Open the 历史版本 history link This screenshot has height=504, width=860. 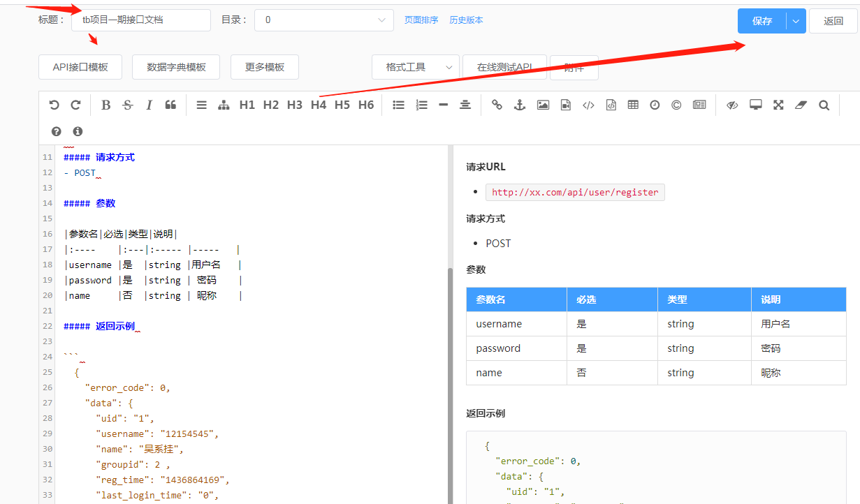pyautogui.click(x=466, y=20)
